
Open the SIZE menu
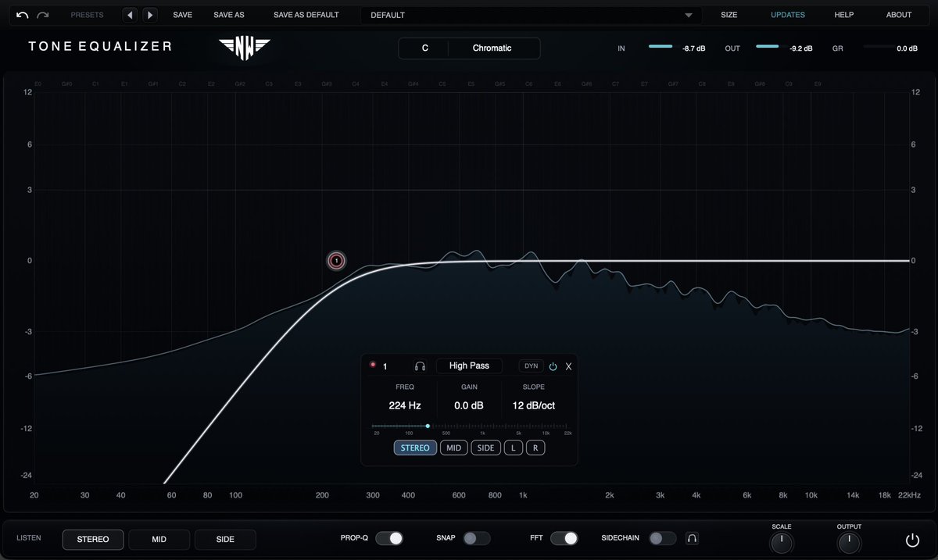point(729,15)
